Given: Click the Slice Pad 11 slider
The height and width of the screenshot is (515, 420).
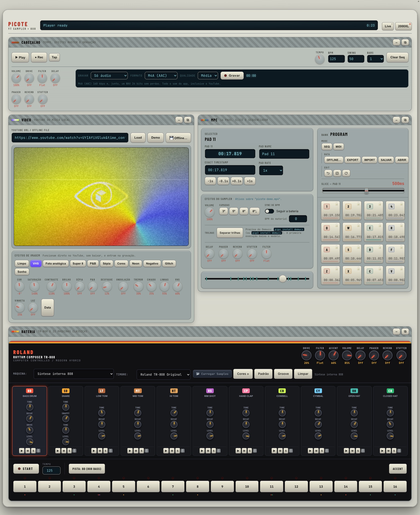Looking at the screenshot, I should [x=363, y=191].
